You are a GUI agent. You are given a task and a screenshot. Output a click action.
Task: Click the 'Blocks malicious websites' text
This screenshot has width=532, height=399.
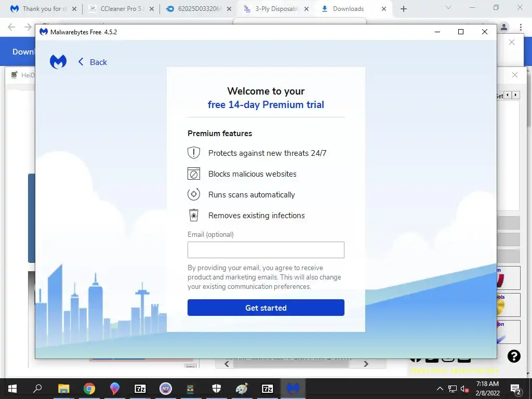pyautogui.click(x=252, y=174)
